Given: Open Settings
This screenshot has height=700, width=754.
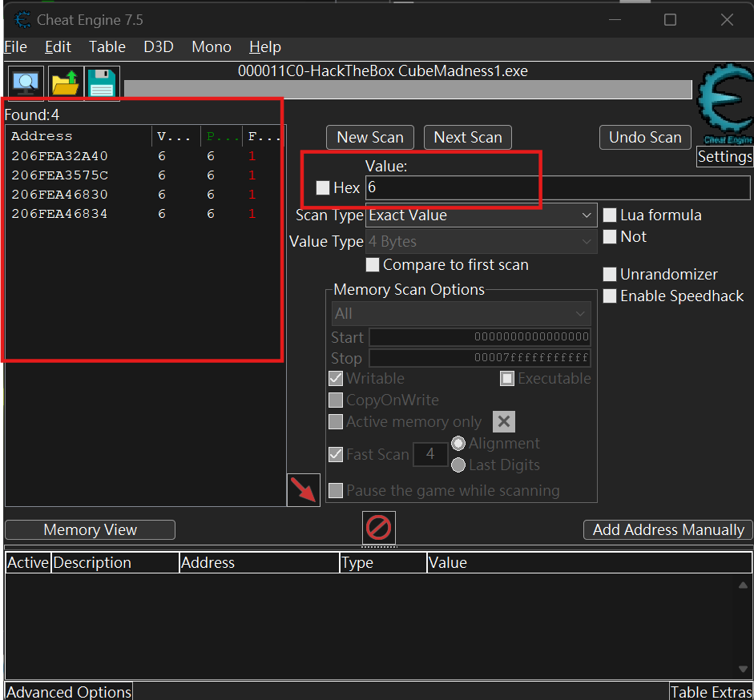Looking at the screenshot, I should tap(724, 157).
